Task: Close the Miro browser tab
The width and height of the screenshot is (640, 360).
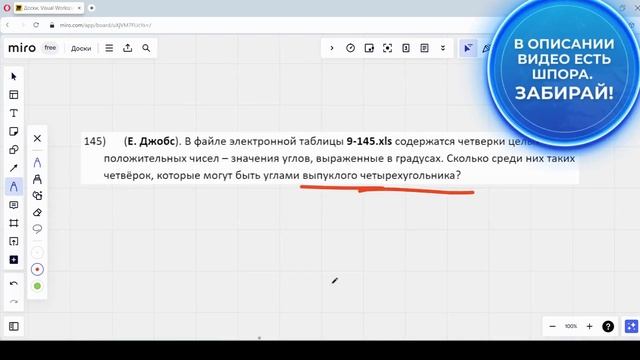Action: (79, 8)
